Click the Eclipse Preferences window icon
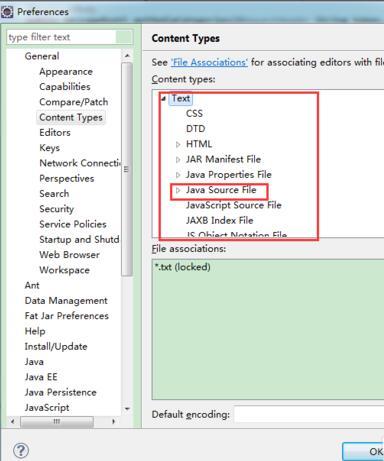 (x=7, y=12)
